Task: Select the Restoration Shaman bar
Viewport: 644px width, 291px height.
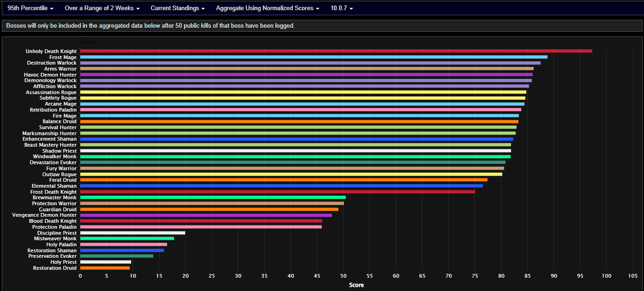Action: pyautogui.click(x=122, y=250)
